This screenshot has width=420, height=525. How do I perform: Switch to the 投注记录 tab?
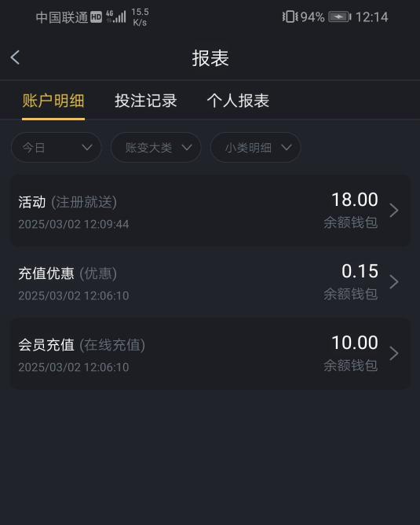pyautogui.click(x=145, y=101)
